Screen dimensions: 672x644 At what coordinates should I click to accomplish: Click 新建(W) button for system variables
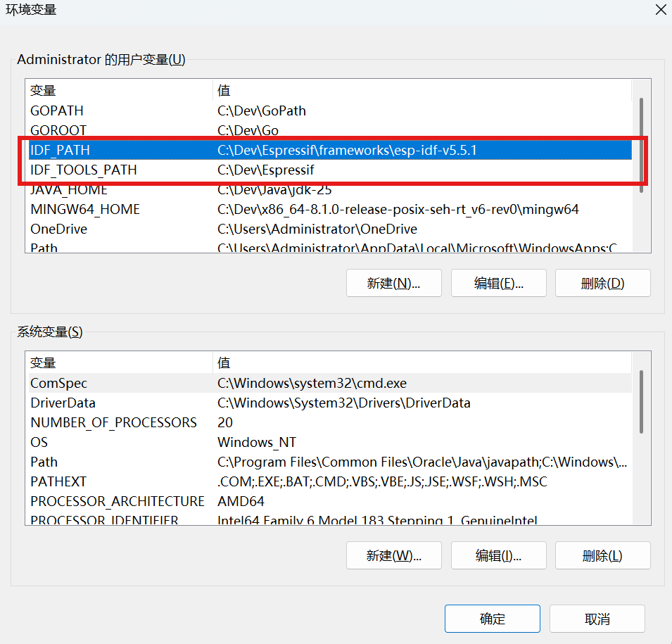393,555
